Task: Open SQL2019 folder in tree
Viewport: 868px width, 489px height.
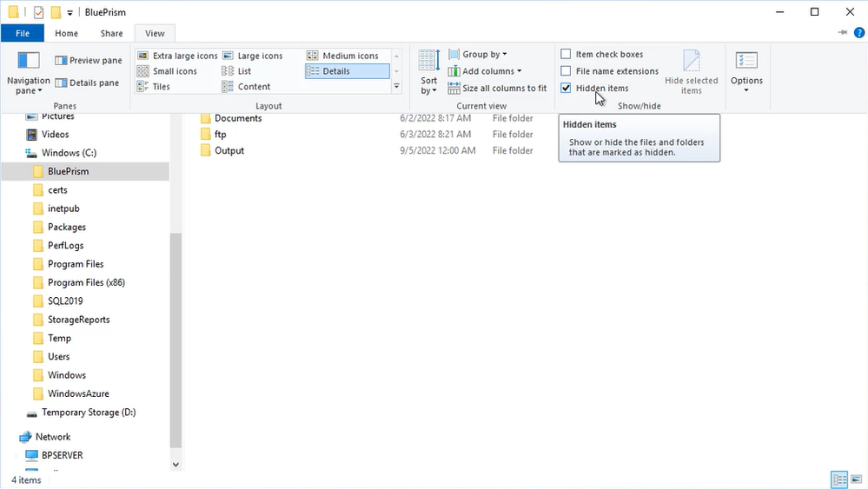Action: (x=65, y=301)
